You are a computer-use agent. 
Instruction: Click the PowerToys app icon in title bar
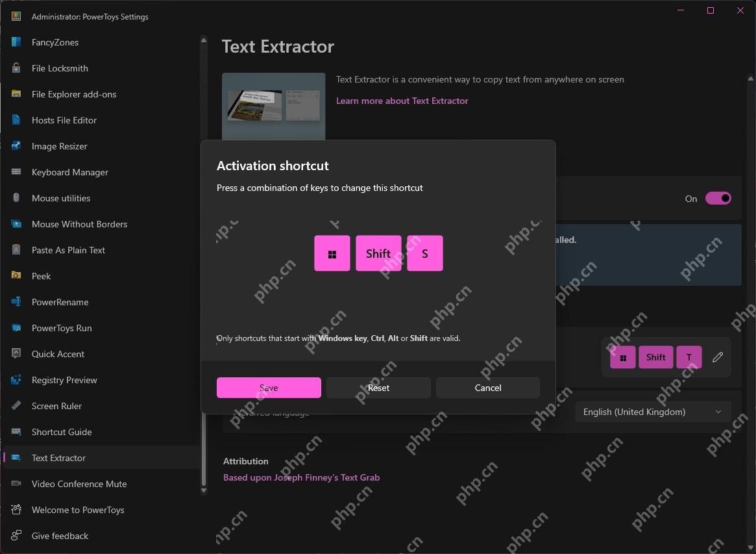coord(16,16)
